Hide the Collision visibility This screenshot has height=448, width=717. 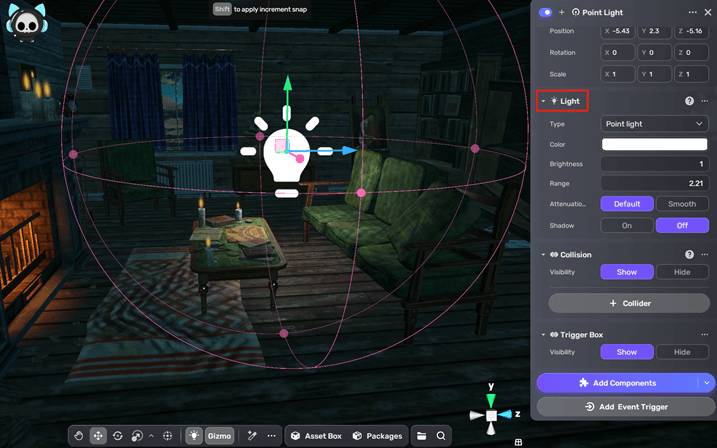coord(682,272)
